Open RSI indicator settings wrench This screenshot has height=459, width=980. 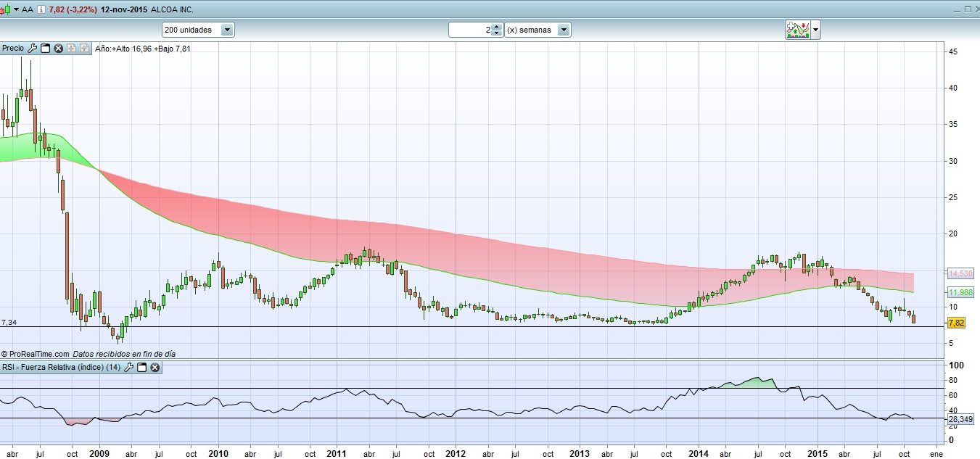pos(129,368)
